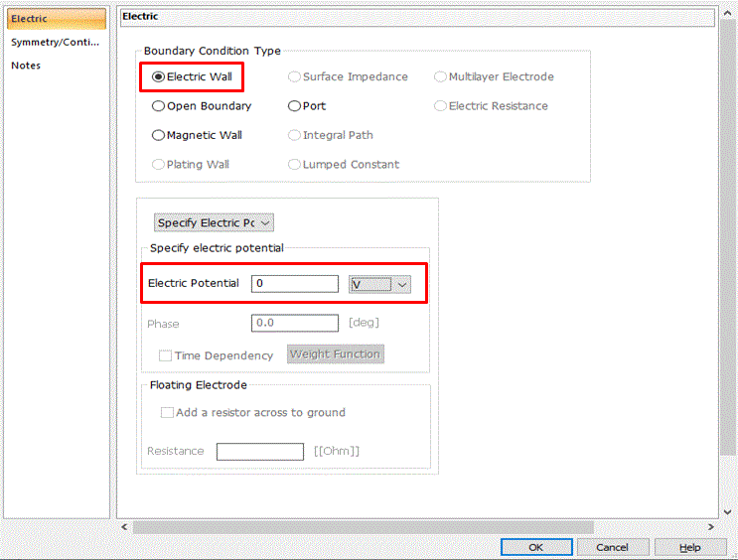The image size is (738, 560).
Task: Click the scroll down arrow on right
Action: [x=728, y=512]
